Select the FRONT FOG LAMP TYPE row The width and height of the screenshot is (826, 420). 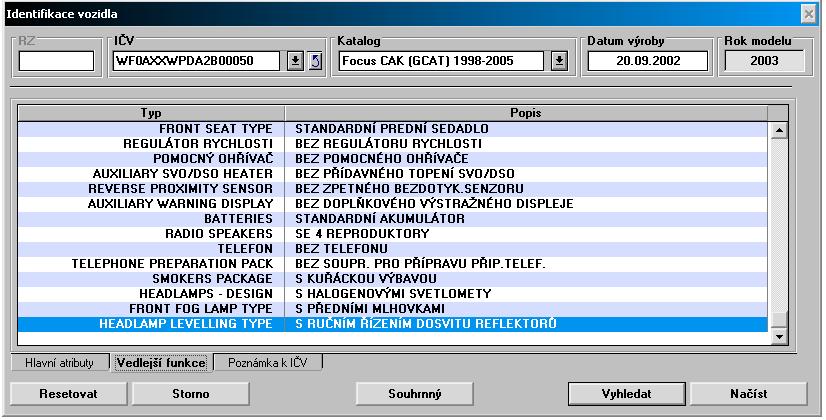pyautogui.click(x=400, y=309)
